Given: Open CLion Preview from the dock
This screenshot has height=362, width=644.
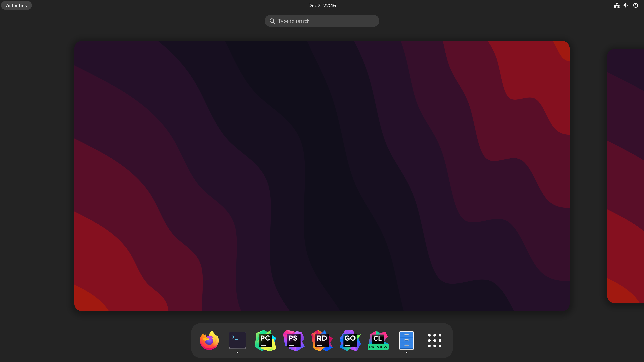Looking at the screenshot, I should pos(378,340).
